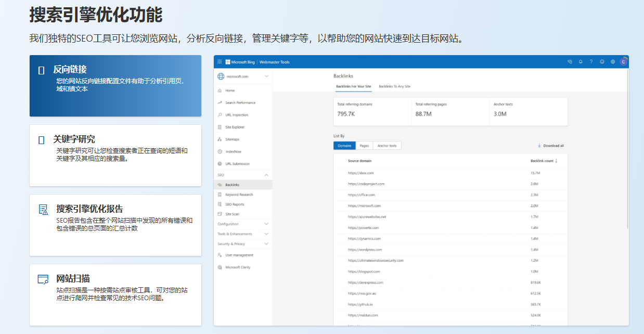The image size is (644, 334).
Task: Toggle list view to Pages
Action: click(364, 146)
